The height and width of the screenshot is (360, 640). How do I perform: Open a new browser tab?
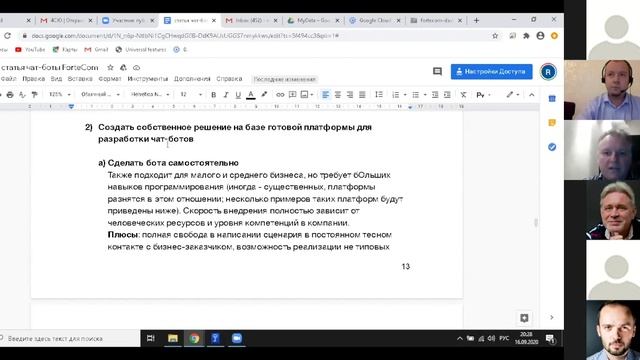476,20
